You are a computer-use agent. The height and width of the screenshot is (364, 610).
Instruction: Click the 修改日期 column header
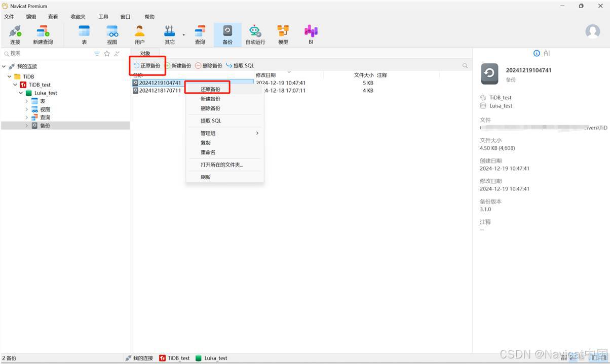[265, 75]
